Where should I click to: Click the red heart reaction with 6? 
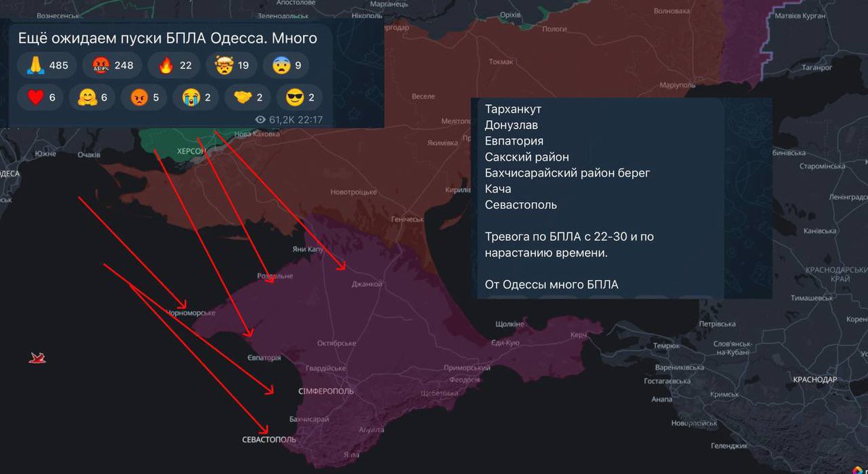[x=40, y=97]
